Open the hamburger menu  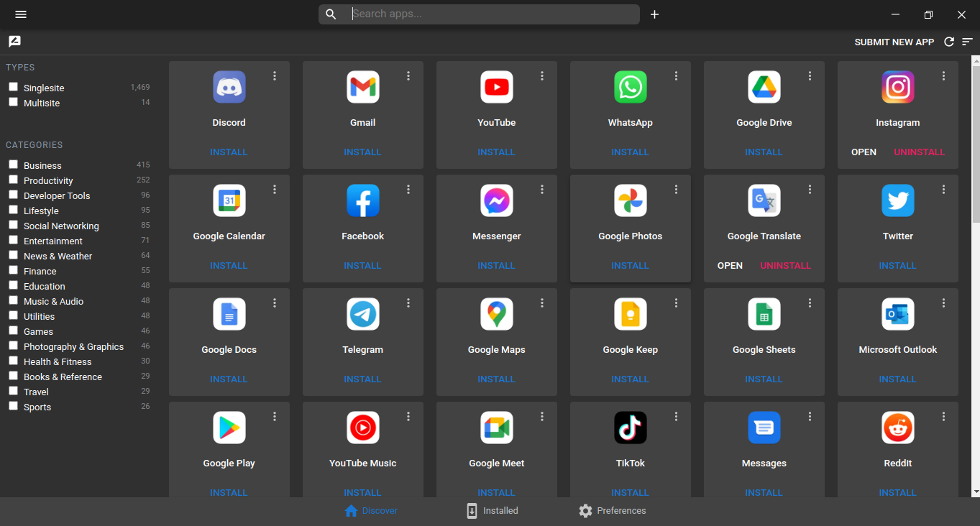(21, 14)
